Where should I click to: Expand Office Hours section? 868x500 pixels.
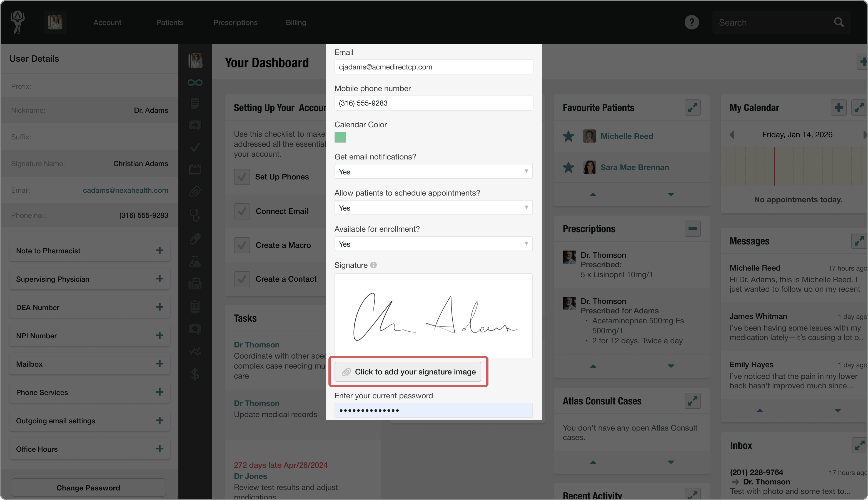pos(160,449)
